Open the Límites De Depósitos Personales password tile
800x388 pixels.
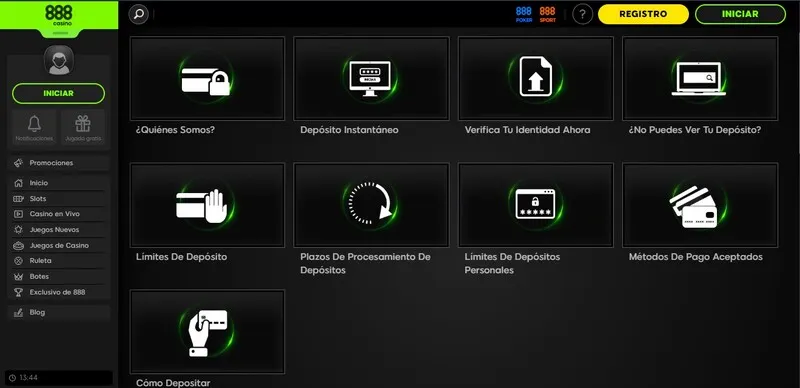[x=536, y=205]
